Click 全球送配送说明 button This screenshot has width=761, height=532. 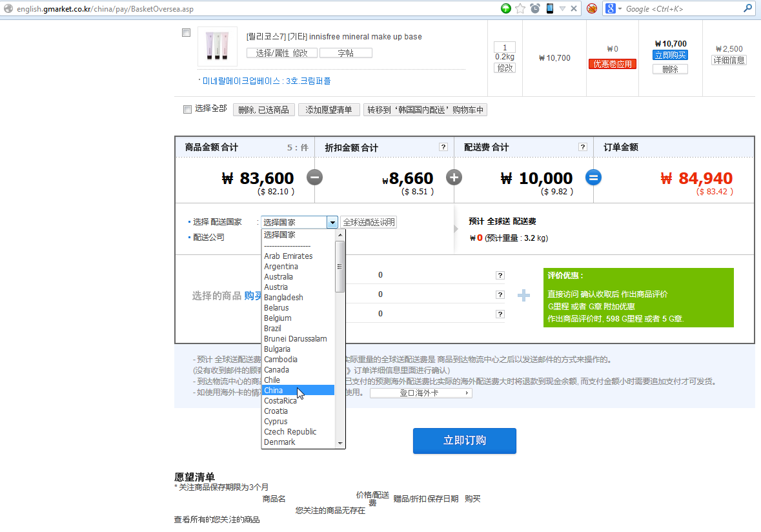(369, 222)
